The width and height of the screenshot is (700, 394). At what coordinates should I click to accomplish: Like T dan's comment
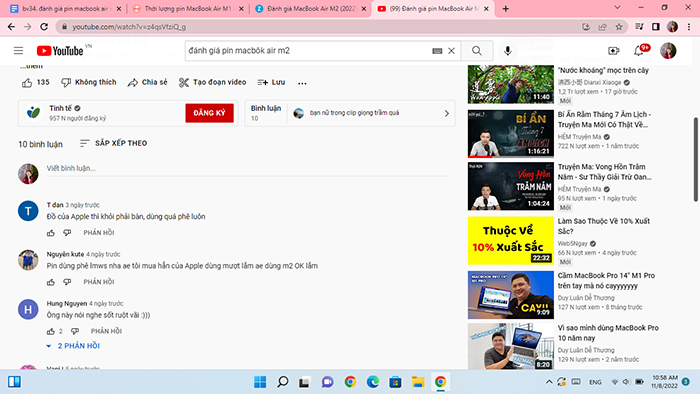coord(51,233)
